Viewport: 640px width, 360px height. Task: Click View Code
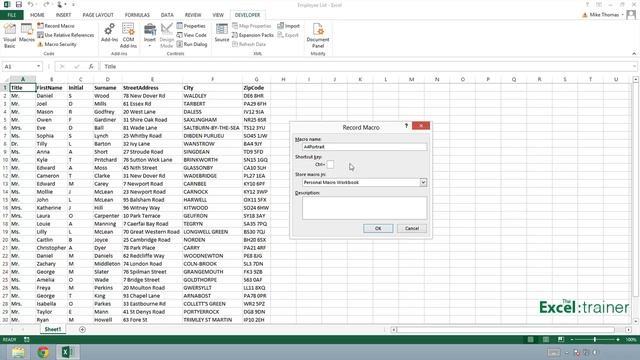[191, 35]
